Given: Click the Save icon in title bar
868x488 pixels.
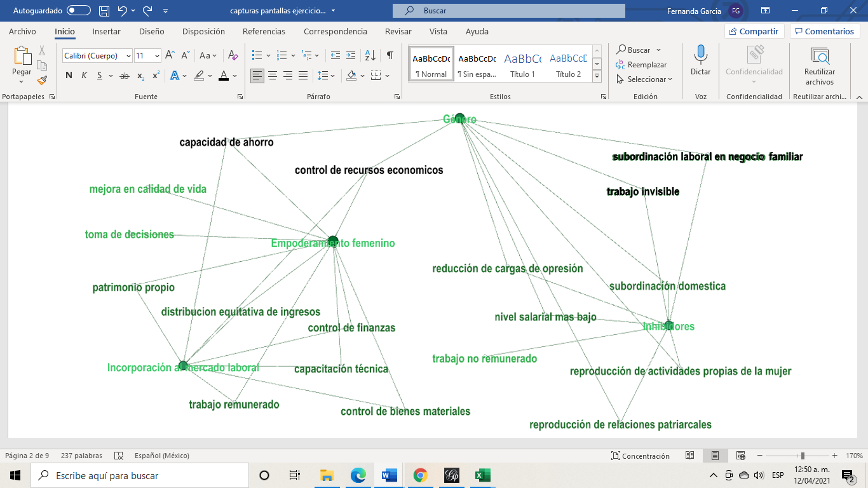Looking at the screenshot, I should (104, 11).
